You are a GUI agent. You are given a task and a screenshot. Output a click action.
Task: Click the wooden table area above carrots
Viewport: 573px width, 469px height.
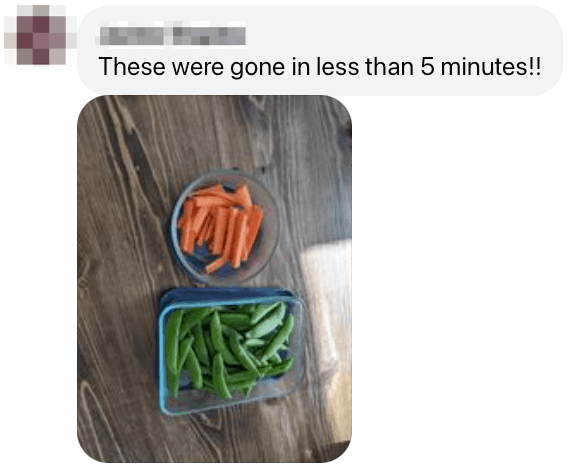click(x=219, y=135)
